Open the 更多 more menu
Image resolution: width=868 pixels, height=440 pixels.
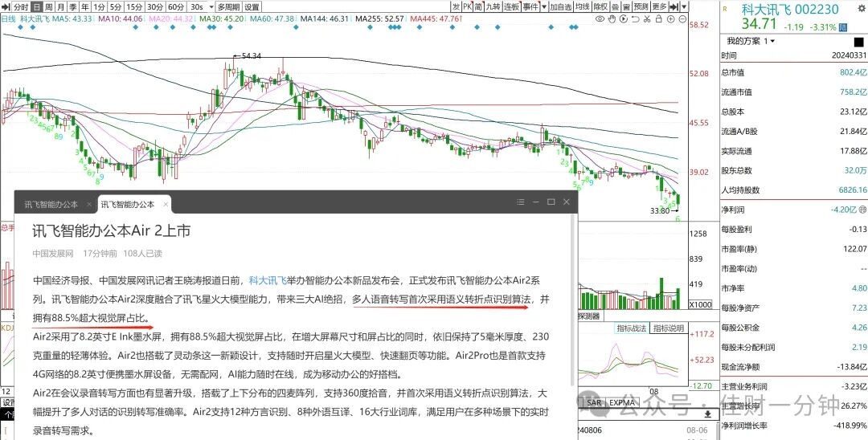click(x=659, y=7)
